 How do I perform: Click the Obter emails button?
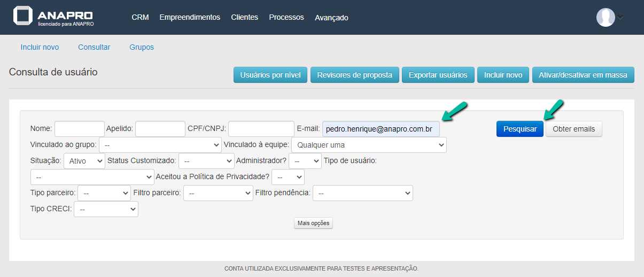pos(573,129)
